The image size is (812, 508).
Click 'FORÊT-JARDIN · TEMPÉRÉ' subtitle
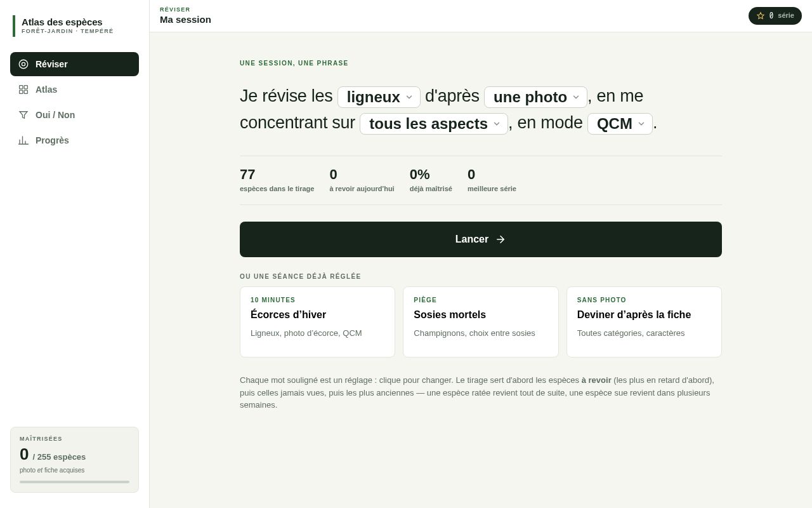click(67, 31)
